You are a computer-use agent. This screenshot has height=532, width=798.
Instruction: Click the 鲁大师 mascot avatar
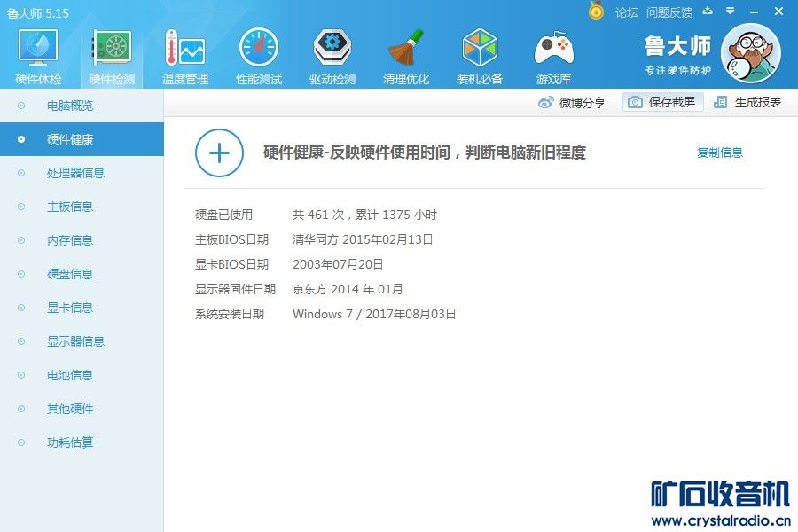coord(751,53)
